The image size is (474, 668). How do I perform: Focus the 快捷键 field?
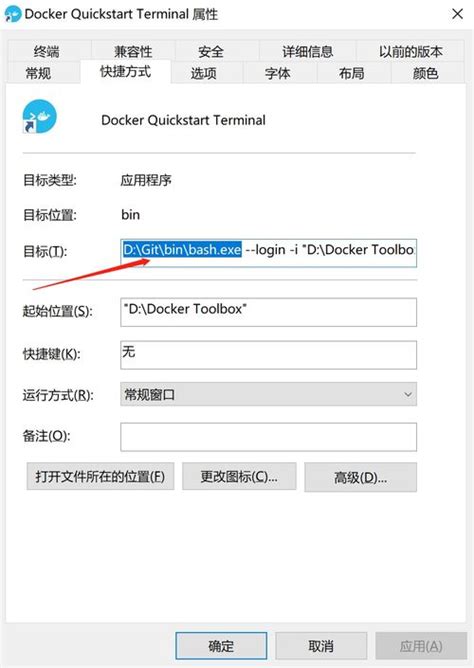click(x=268, y=355)
